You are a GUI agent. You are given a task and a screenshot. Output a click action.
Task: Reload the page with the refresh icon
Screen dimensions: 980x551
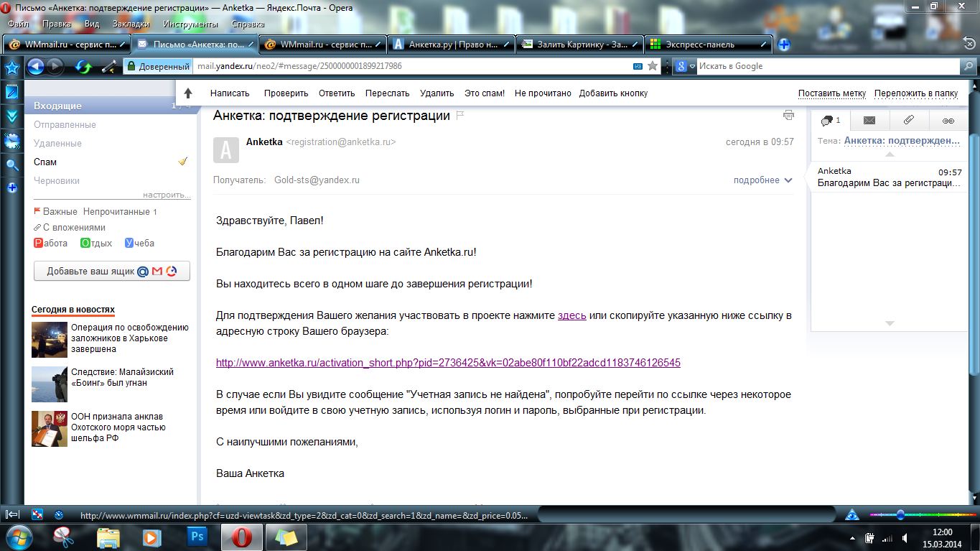[x=84, y=67]
